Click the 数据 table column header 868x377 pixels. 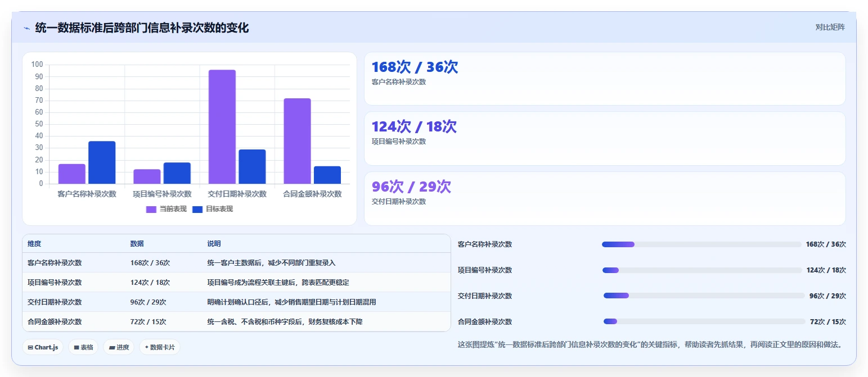click(x=137, y=244)
